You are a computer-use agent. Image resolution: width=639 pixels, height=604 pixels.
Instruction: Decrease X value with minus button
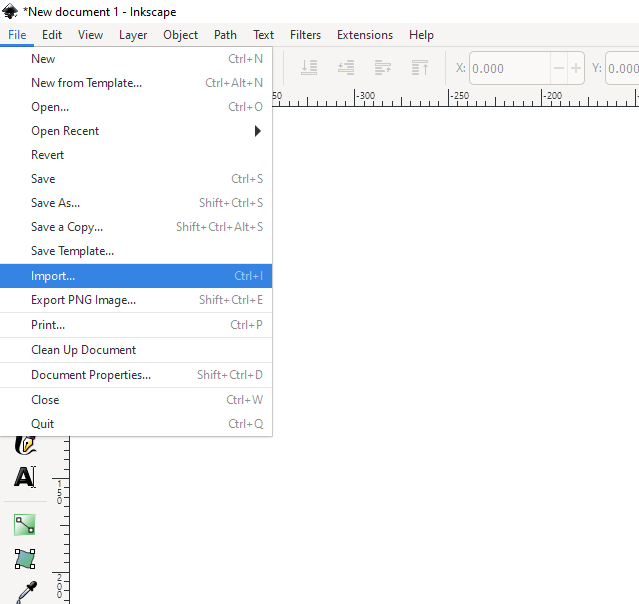click(x=559, y=68)
